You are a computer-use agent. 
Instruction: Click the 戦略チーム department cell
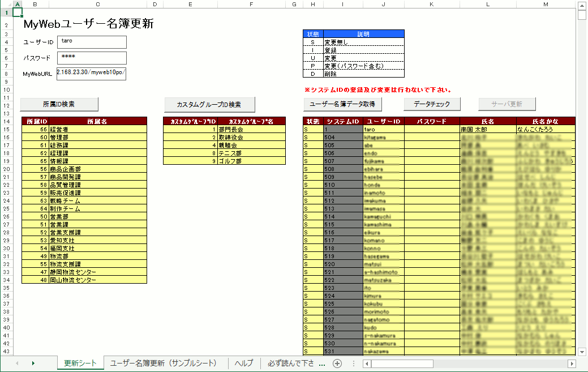[x=98, y=200]
